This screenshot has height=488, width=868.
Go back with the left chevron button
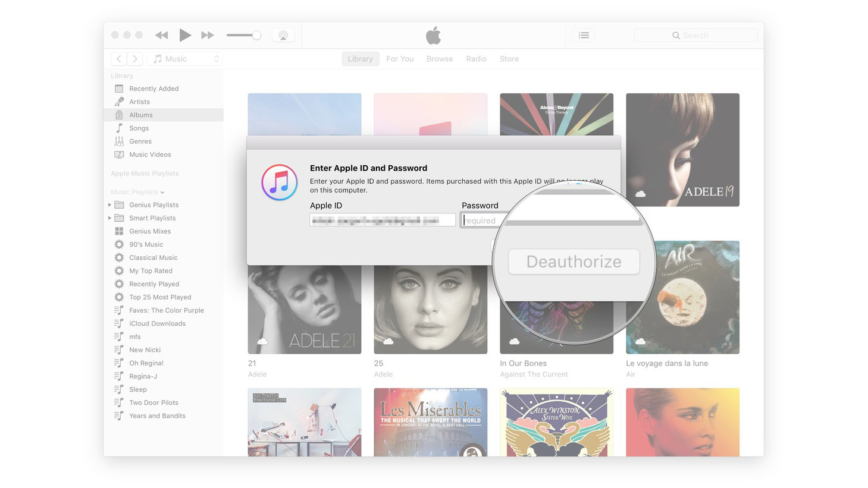(x=119, y=58)
